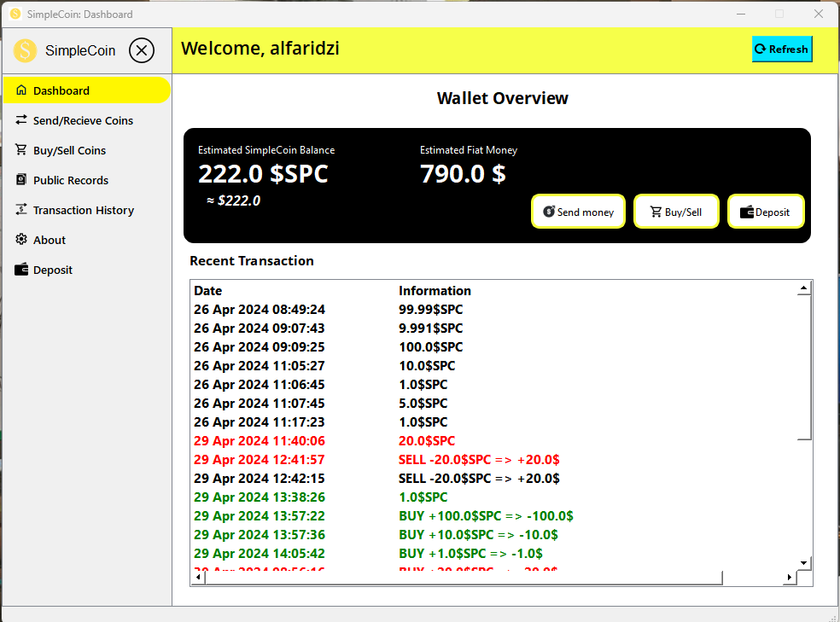Click the ≈ $222.0 estimate text

(x=234, y=201)
